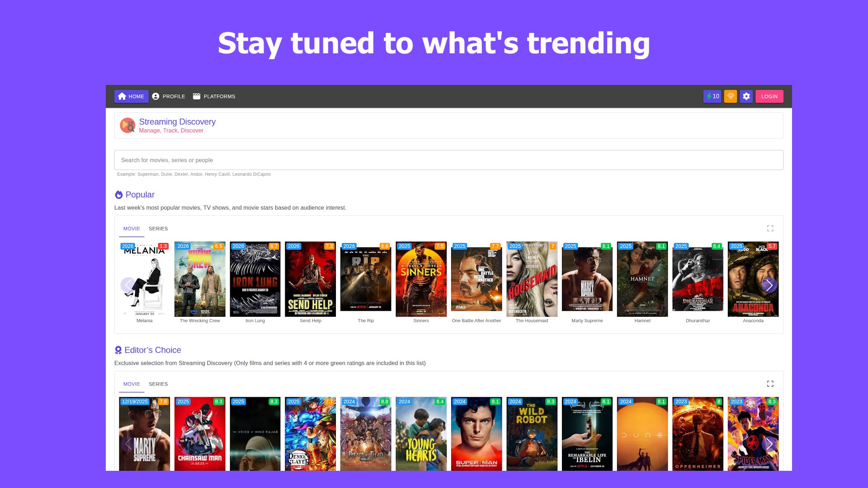This screenshot has width=868, height=488.
Task: Open the Oppenheimer poster
Action: [x=698, y=434]
